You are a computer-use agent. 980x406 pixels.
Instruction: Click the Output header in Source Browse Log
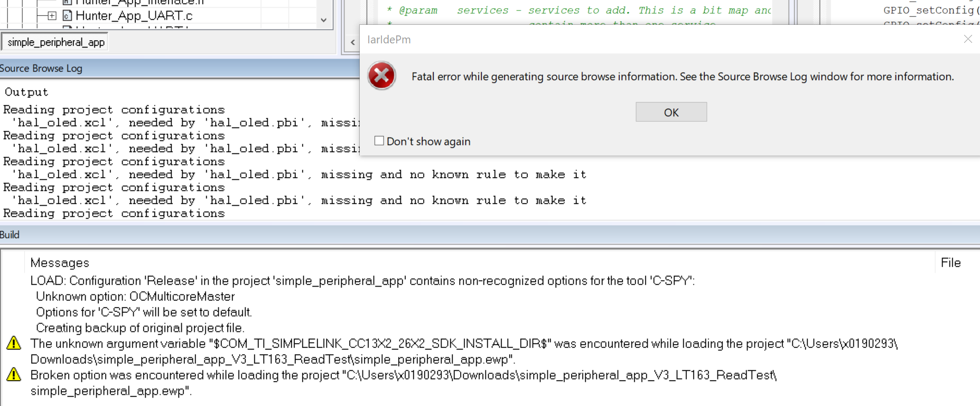pyautogui.click(x=26, y=92)
